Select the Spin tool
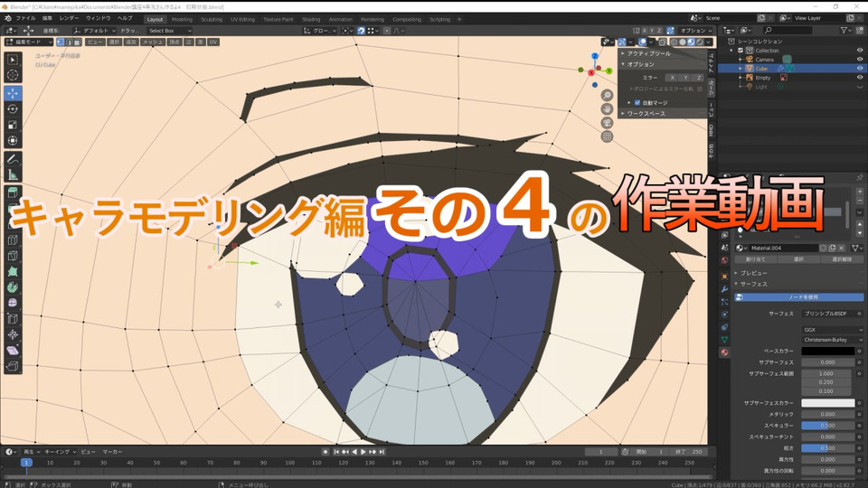This screenshot has width=868, height=488. tap(13, 287)
